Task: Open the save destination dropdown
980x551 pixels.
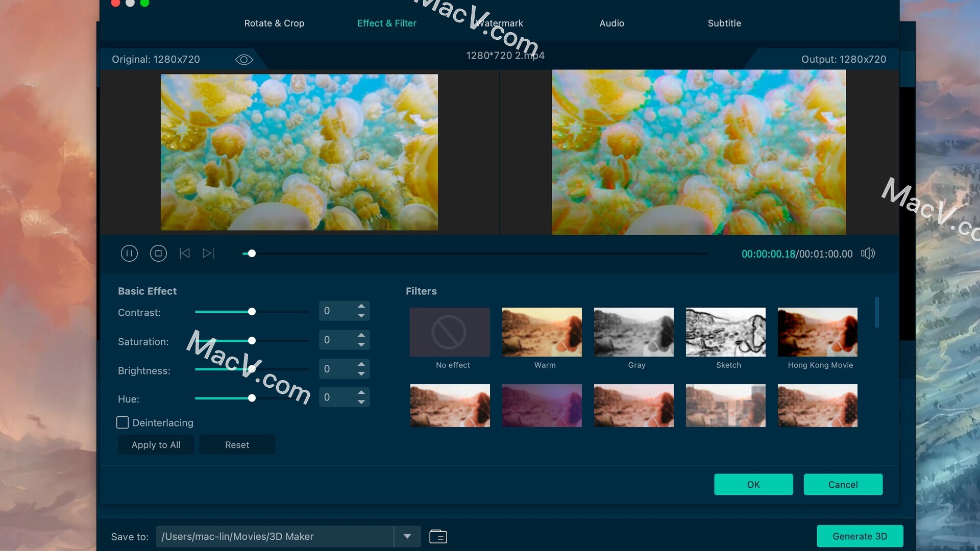Action: pos(407,536)
